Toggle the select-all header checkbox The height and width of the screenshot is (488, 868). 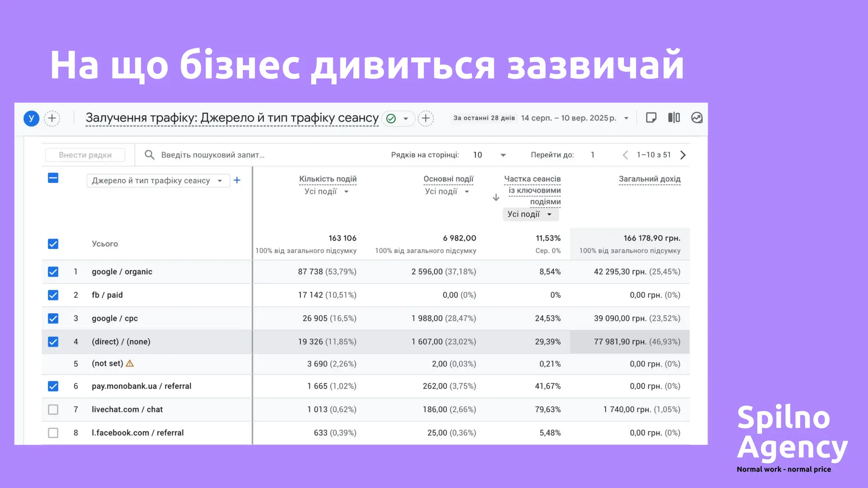tap(53, 178)
